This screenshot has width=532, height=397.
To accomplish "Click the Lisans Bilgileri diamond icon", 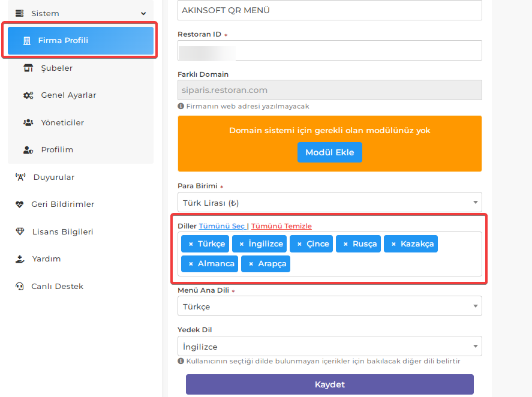I will tap(20, 231).
